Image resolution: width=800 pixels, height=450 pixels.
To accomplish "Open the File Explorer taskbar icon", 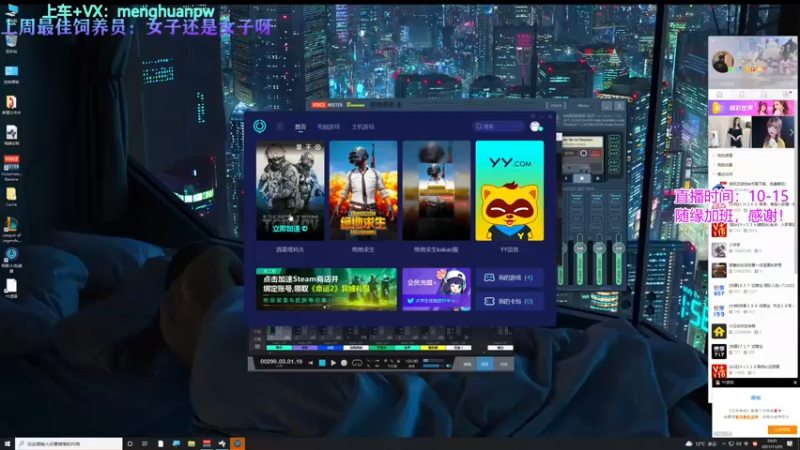I will pos(191,444).
